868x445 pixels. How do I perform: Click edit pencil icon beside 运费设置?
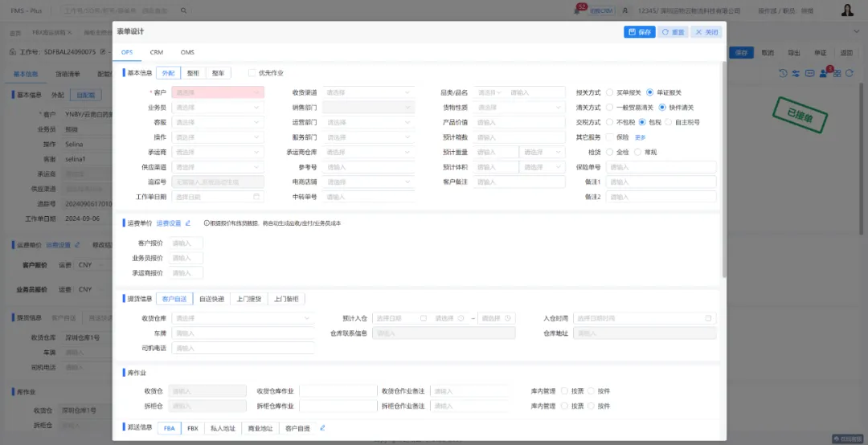pos(187,223)
